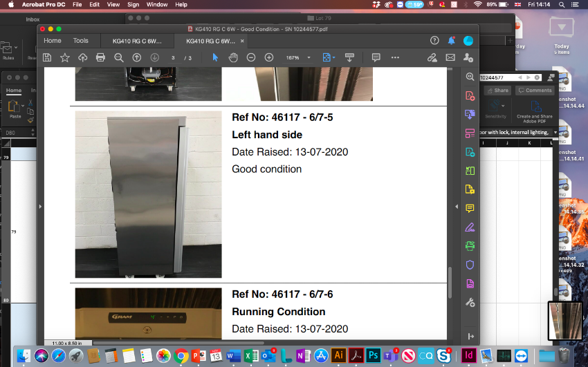
Task: Open the Window menu in menu bar
Action: (157, 5)
